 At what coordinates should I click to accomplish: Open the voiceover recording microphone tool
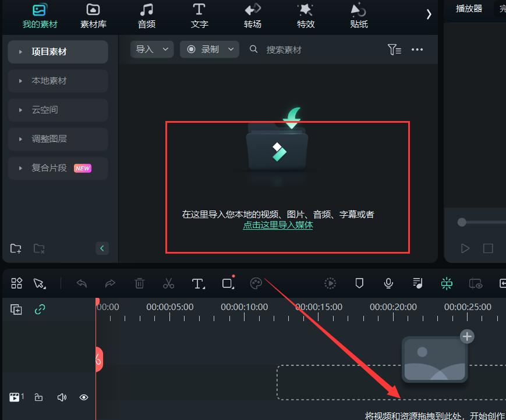[x=388, y=283]
